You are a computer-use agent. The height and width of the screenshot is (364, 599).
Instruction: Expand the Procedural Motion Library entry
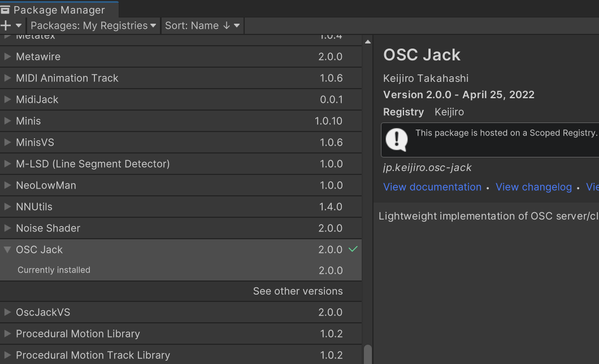tap(7, 333)
